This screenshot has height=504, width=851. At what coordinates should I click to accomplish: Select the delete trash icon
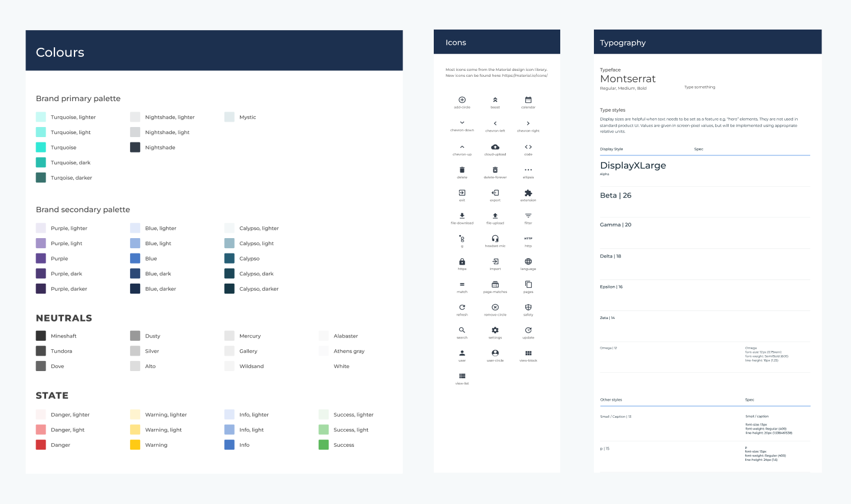click(x=462, y=170)
